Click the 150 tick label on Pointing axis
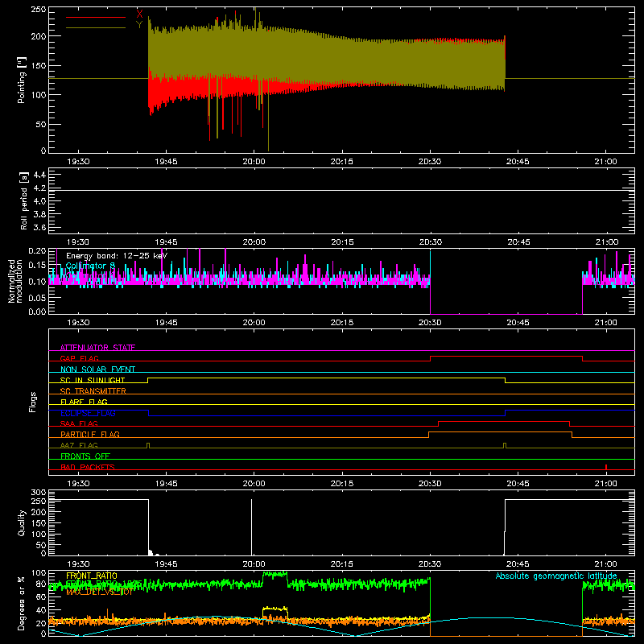The image size is (644, 644). [39, 65]
